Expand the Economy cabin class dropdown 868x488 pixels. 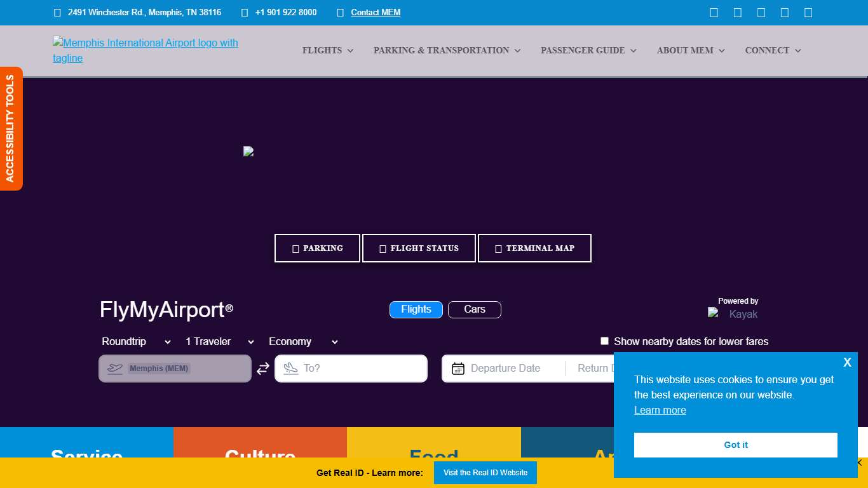click(303, 342)
